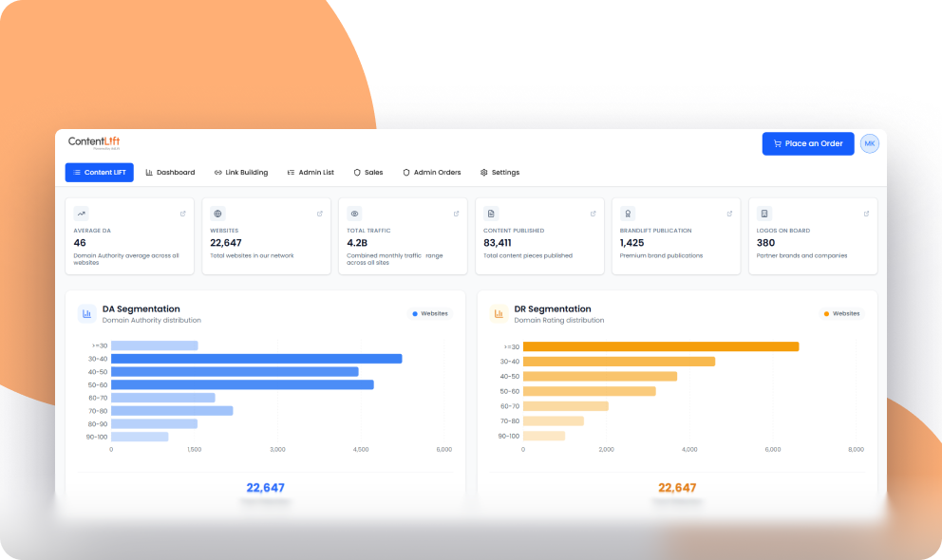Click the Average DA value 46

(x=80, y=243)
